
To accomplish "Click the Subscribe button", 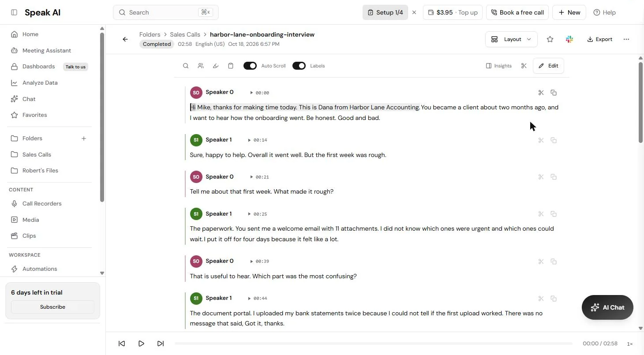I will pyautogui.click(x=52, y=307).
